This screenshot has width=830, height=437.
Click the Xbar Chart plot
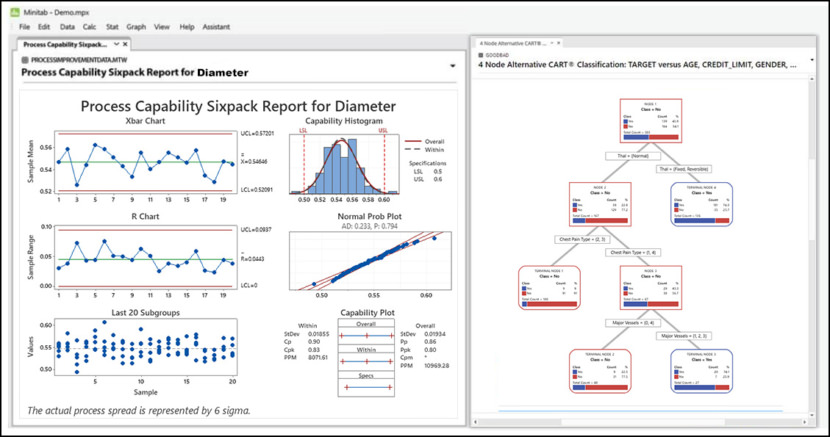coord(146,162)
